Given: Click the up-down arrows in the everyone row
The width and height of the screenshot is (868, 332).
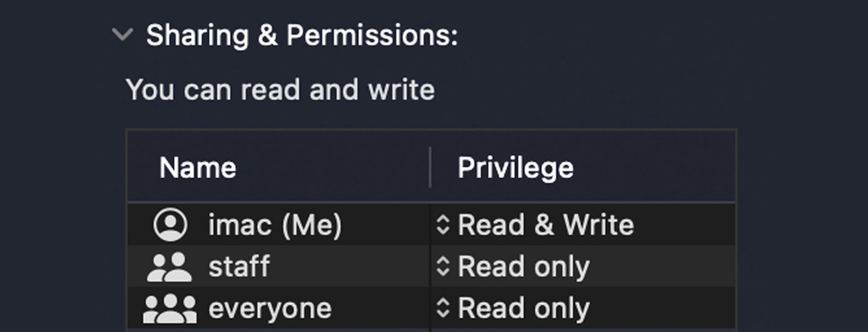Looking at the screenshot, I should (443, 308).
